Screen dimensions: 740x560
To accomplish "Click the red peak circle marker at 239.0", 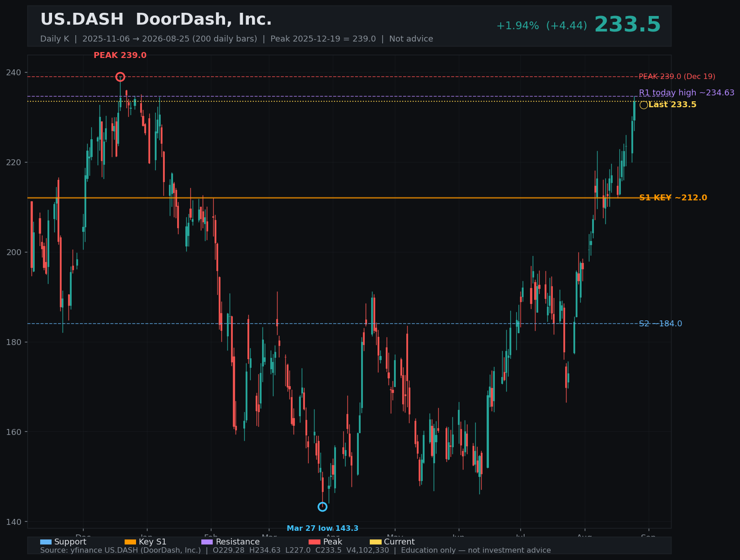I will tap(120, 77).
